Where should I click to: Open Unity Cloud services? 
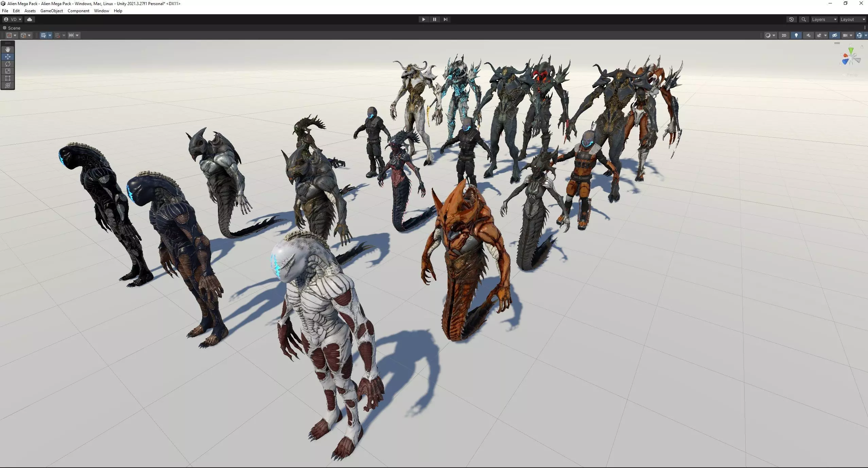point(30,19)
